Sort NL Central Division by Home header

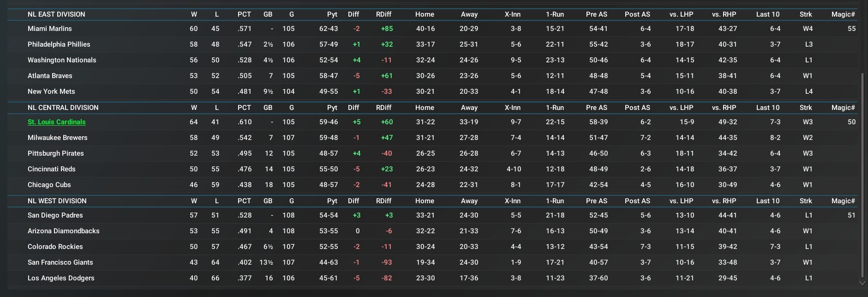425,108
